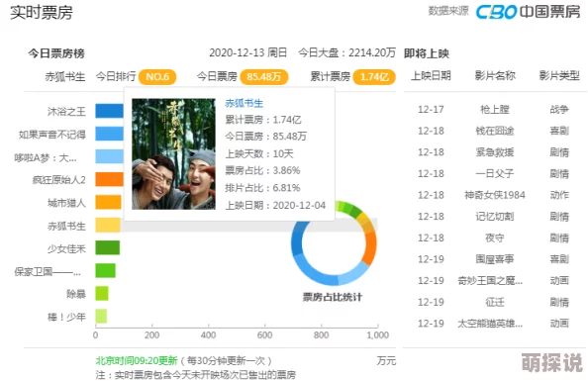This screenshot has width=588, height=381.
Task: Click the 棒！少年 chart label
Action: (x=66, y=318)
